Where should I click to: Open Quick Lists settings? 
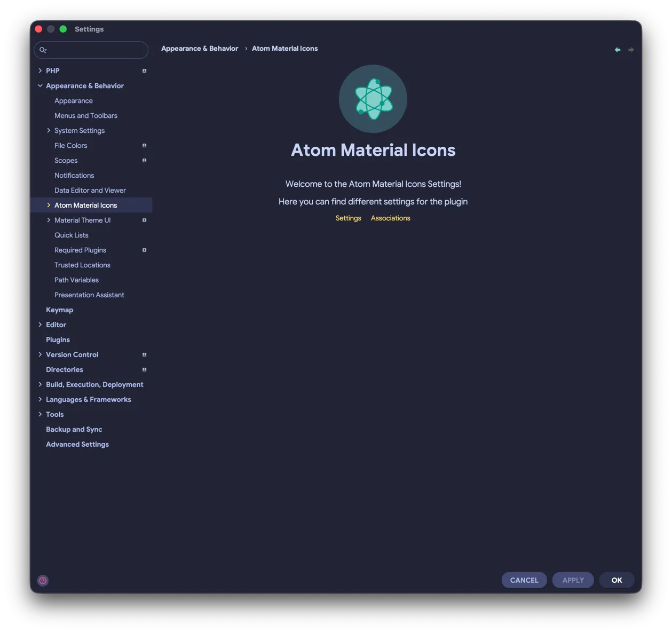[x=72, y=235]
